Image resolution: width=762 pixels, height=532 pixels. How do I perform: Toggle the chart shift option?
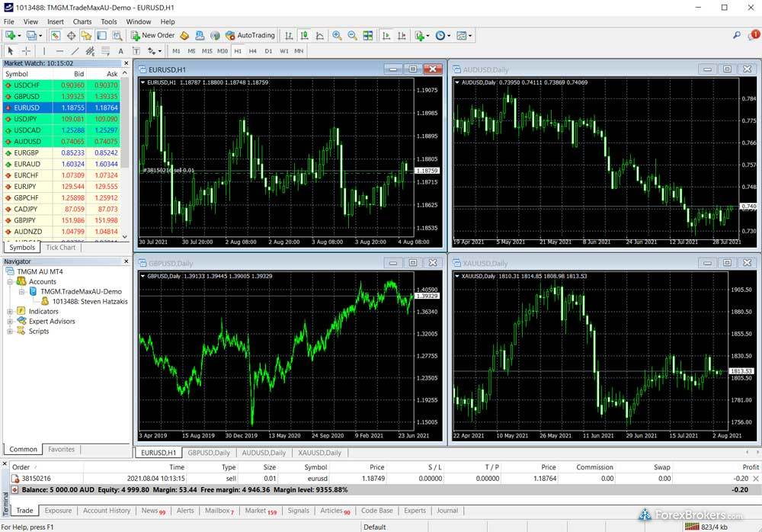tap(403, 35)
